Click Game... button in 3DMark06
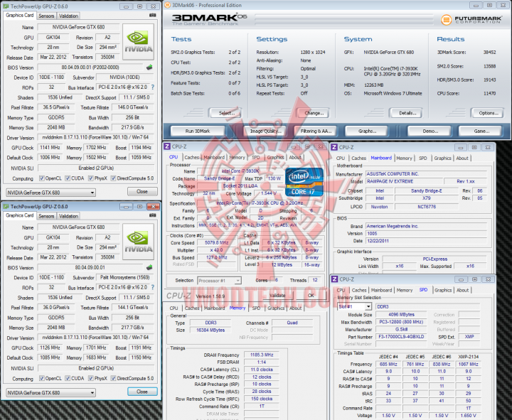The width and height of the screenshot is (512, 420). click(x=481, y=131)
